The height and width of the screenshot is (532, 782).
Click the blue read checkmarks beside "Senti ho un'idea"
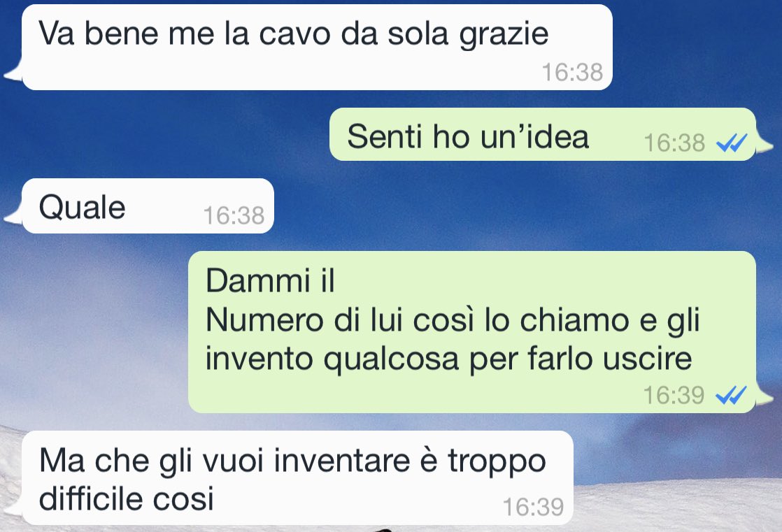731,143
